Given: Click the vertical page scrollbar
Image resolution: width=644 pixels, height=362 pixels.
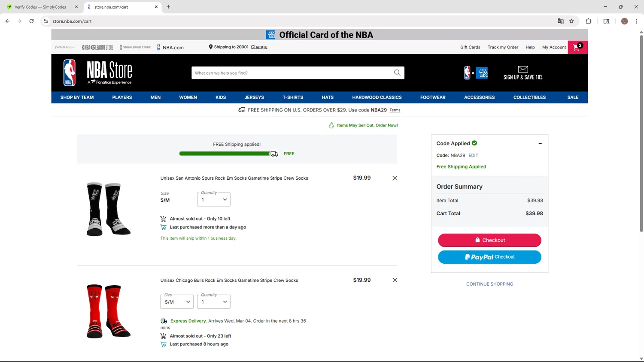Looking at the screenshot, I should 641,133.
